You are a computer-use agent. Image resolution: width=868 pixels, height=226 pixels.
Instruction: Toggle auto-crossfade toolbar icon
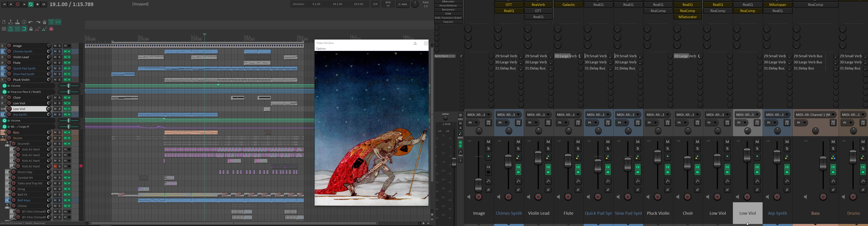(x=51, y=22)
